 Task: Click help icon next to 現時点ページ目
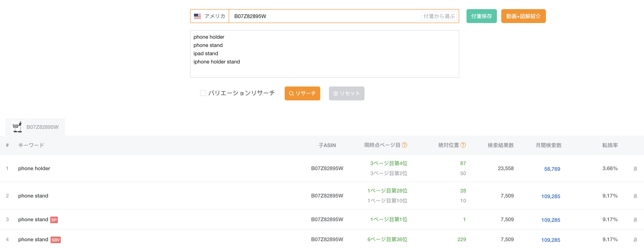tap(404, 145)
